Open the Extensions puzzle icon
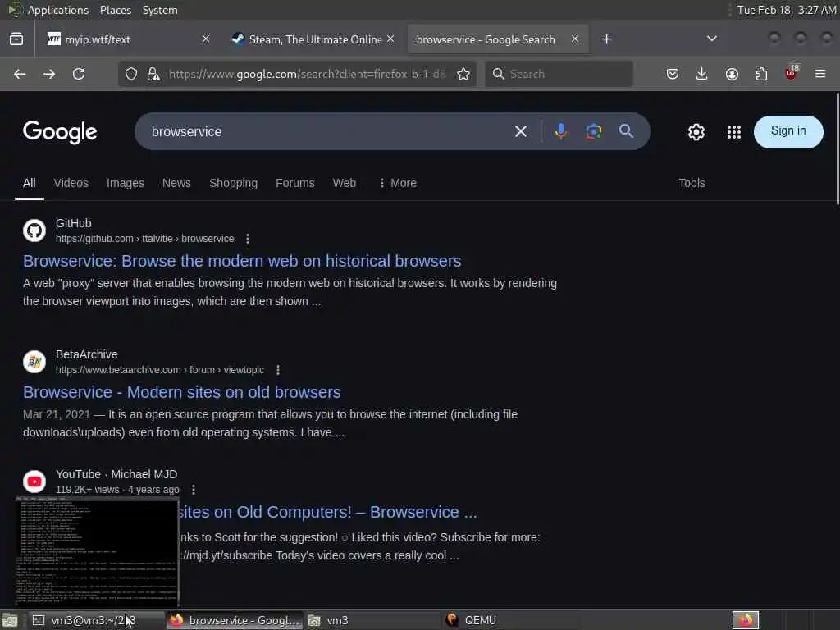The image size is (840, 630). 761,74
